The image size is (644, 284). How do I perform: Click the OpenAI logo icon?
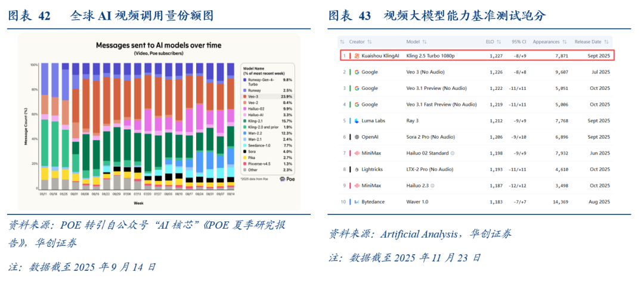(356, 137)
